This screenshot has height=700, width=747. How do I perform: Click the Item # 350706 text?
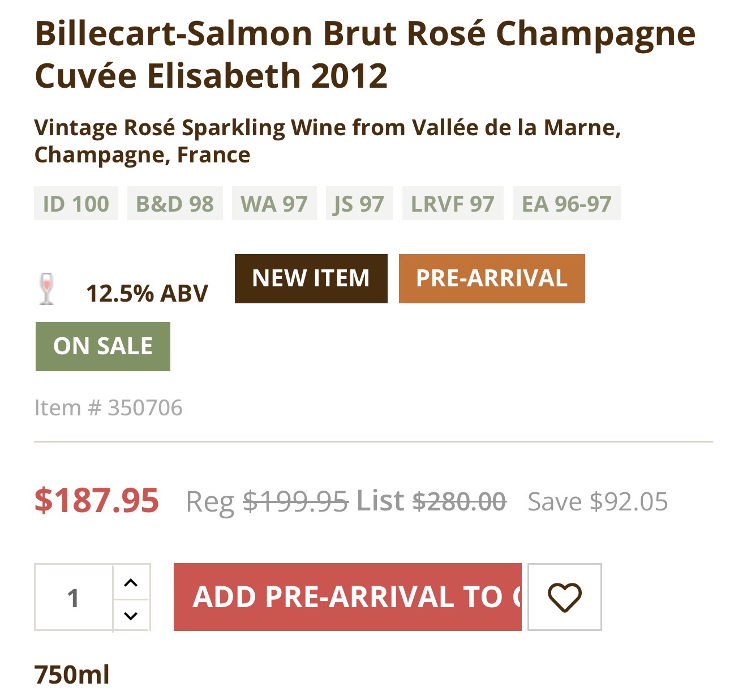109,407
